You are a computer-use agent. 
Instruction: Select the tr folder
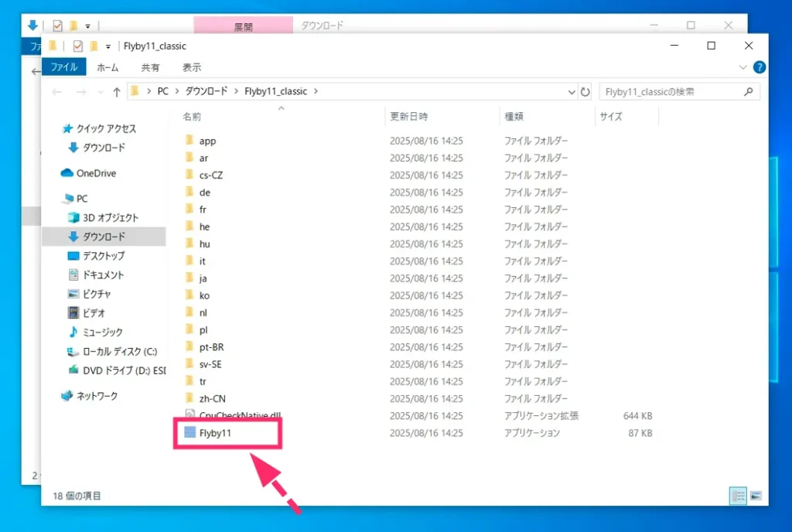[203, 381]
